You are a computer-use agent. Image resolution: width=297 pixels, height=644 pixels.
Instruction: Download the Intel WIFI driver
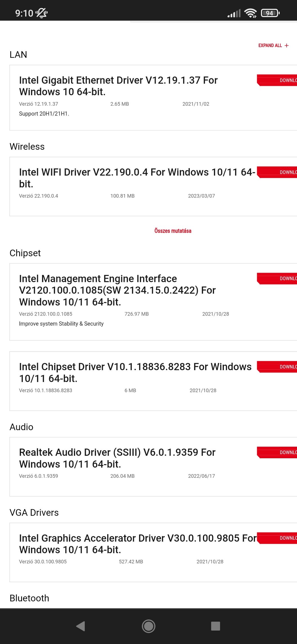pos(277,172)
